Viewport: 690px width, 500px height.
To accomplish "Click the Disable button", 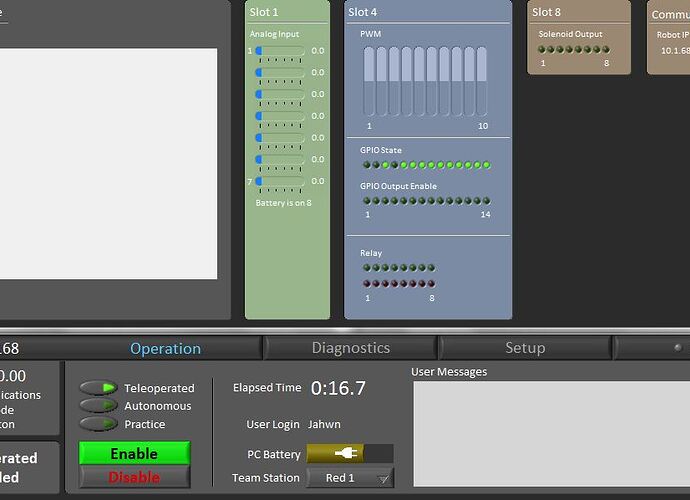I will coord(135,477).
